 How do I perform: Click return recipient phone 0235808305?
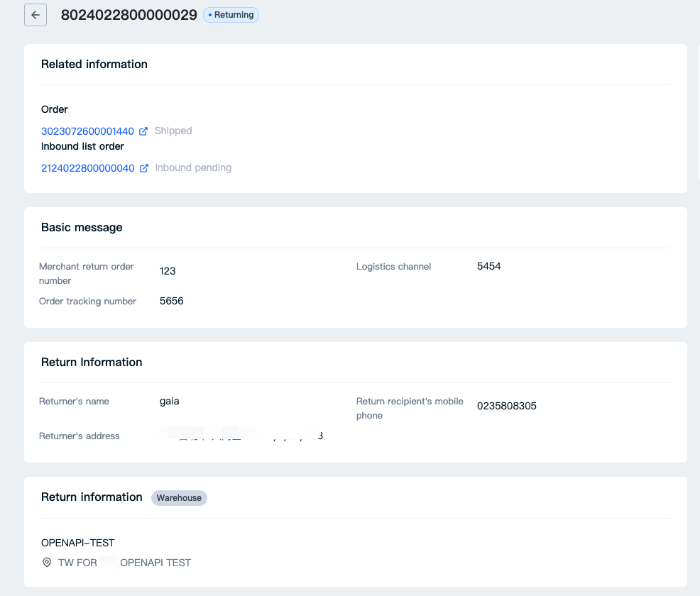click(508, 407)
